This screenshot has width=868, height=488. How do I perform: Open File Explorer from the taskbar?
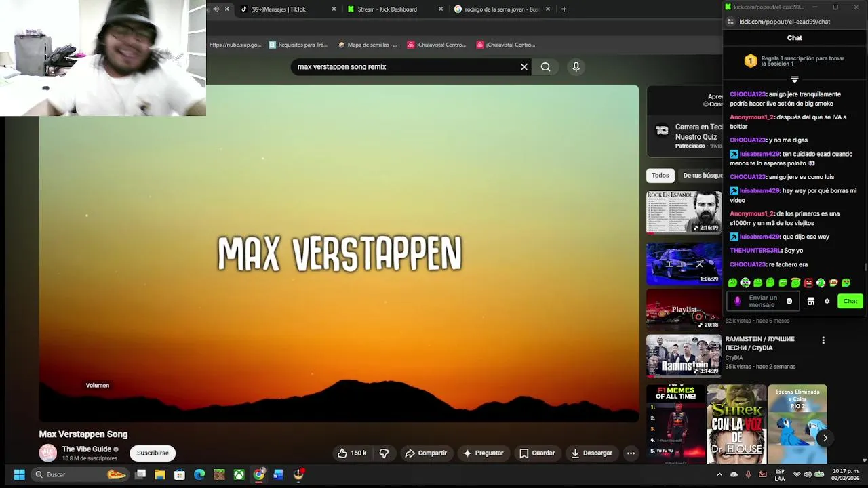pyautogui.click(x=160, y=474)
